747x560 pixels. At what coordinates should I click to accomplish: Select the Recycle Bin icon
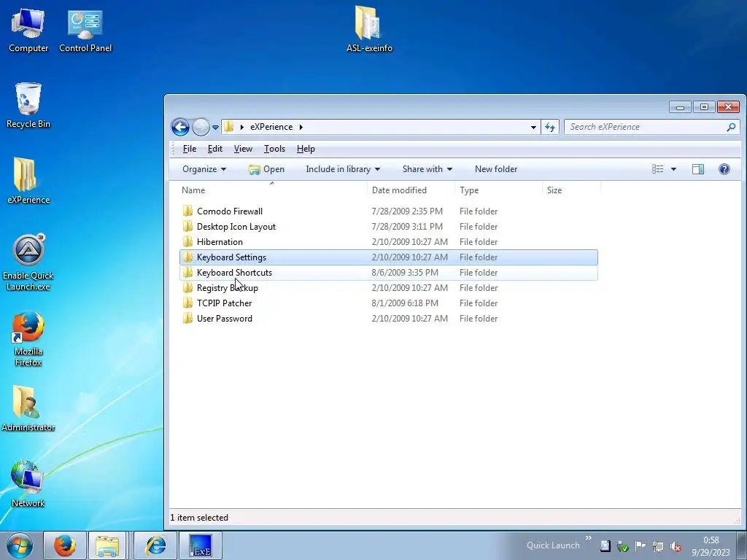point(28,105)
